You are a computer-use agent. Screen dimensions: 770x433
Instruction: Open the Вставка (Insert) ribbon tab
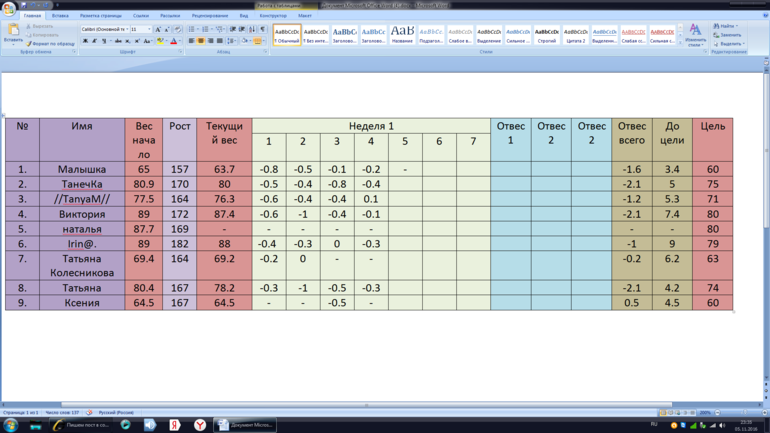click(60, 16)
